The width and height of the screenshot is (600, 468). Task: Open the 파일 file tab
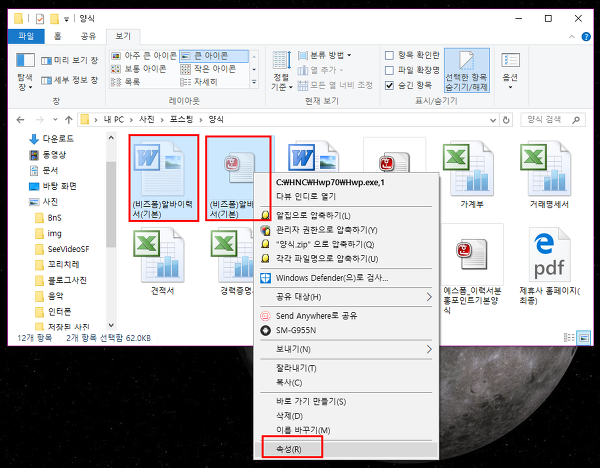tap(26, 36)
